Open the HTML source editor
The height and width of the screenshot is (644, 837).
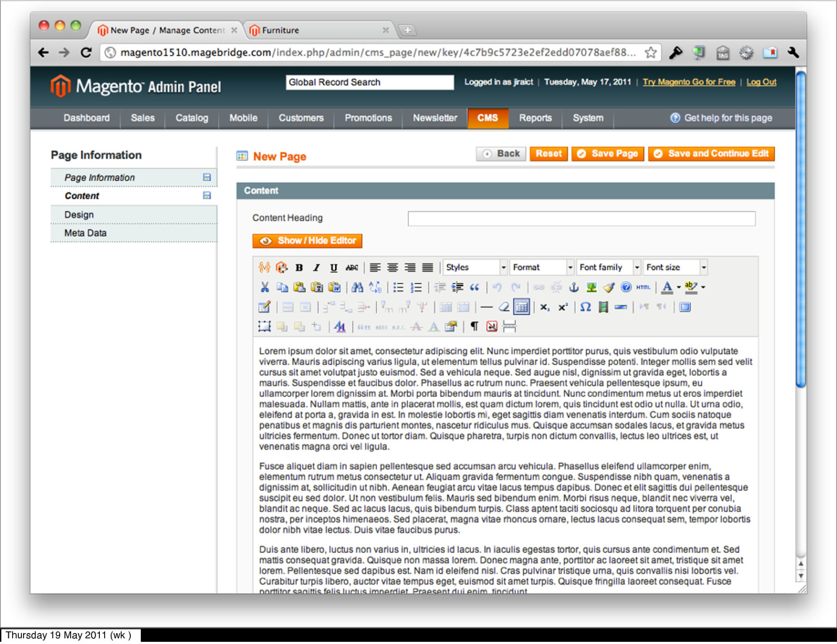643,287
